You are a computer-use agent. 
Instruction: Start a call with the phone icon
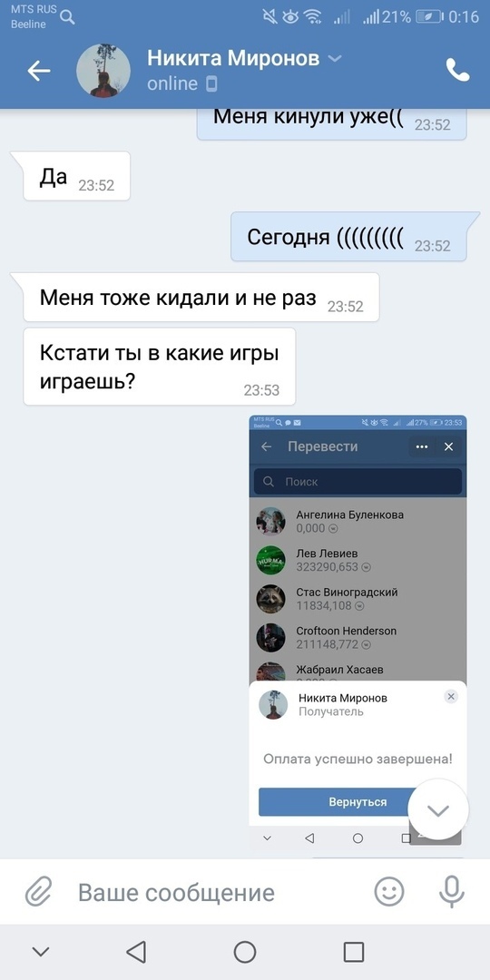457,71
